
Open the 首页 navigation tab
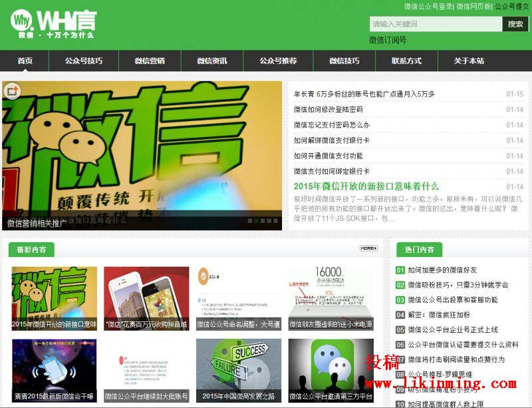coord(25,61)
